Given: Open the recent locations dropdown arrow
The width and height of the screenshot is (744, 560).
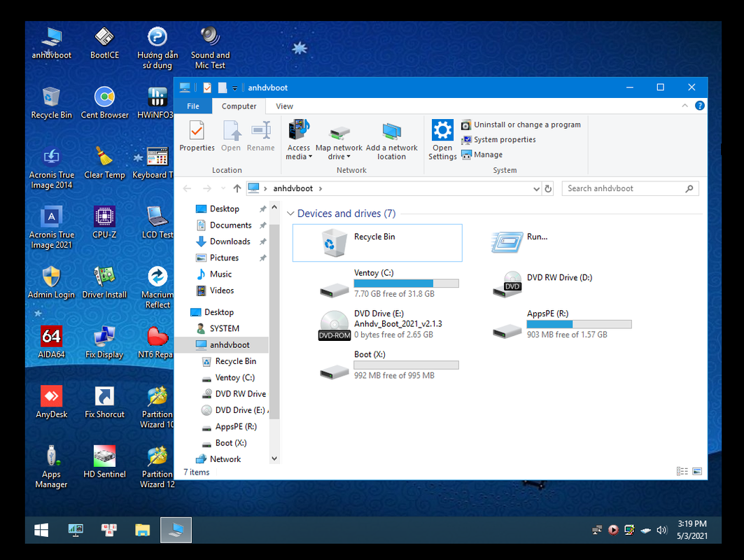Looking at the screenshot, I should (x=223, y=188).
